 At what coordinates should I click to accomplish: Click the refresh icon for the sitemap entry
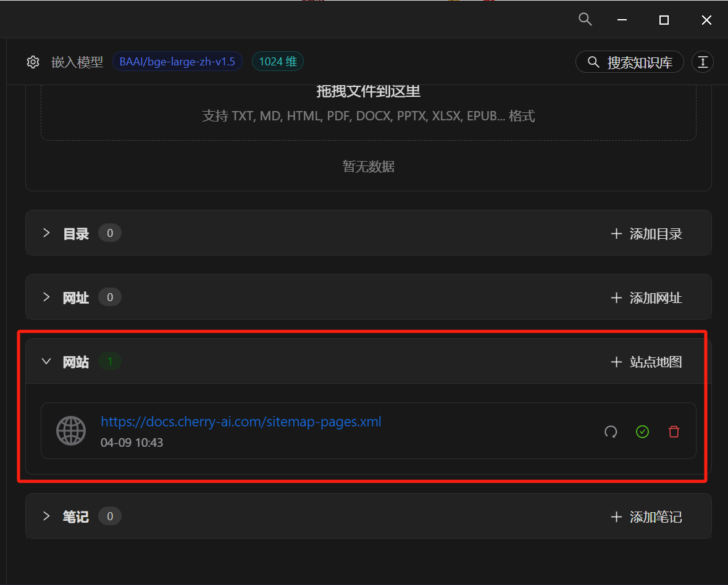pyautogui.click(x=611, y=432)
